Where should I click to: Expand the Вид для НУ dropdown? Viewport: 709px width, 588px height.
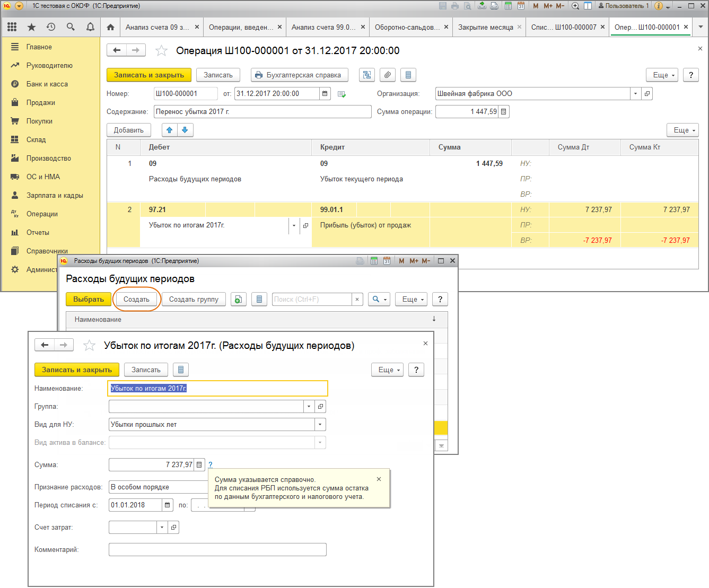(x=320, y=425)
